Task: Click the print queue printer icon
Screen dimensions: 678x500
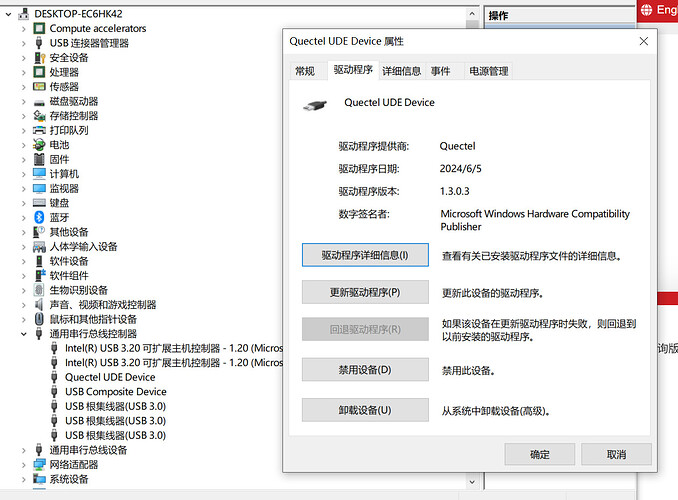Action: coord(39,130)
